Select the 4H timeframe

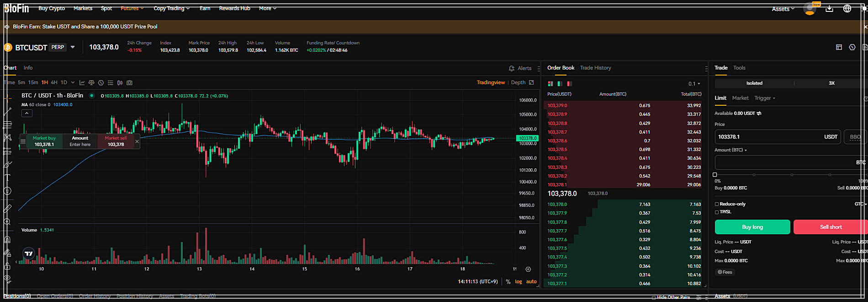[54, 83]
